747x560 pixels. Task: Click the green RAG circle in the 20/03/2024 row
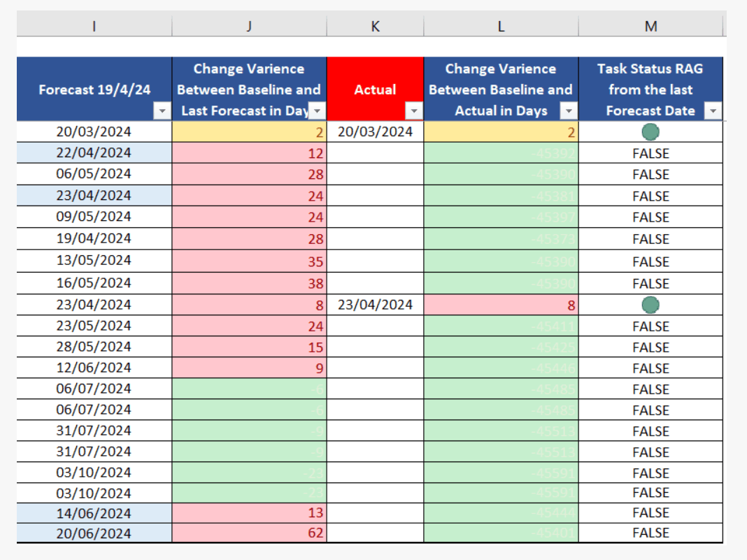(650, 132)
